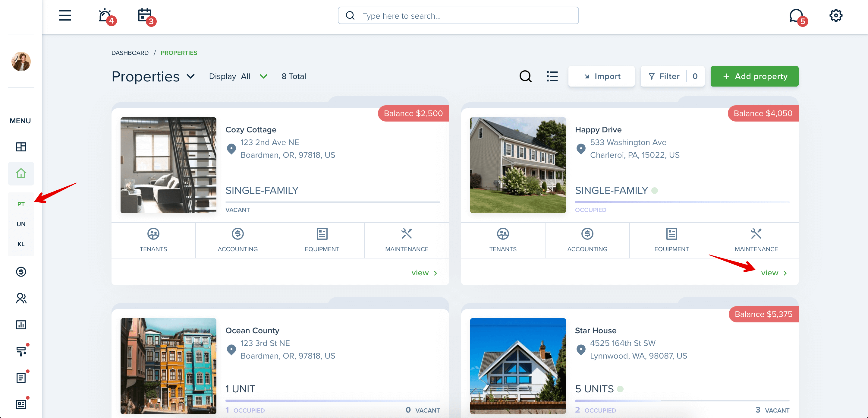Image resolution: width=868 pixels, height=418 pixels.
Task: Select PT submenu item
Action: click(21, 204)
